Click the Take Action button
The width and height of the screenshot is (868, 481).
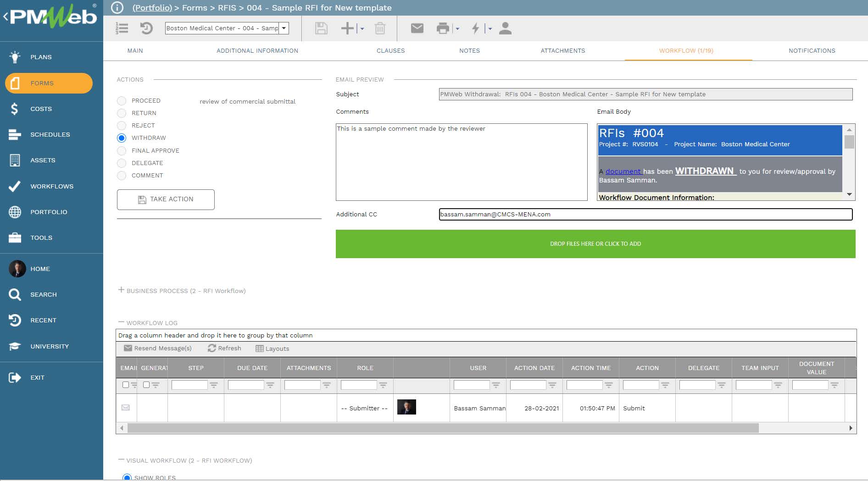pyautogui.click(x=166, y=199)
